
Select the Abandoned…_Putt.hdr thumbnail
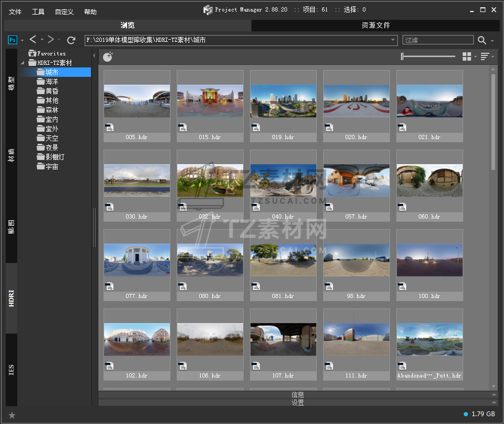click(430, 345)
